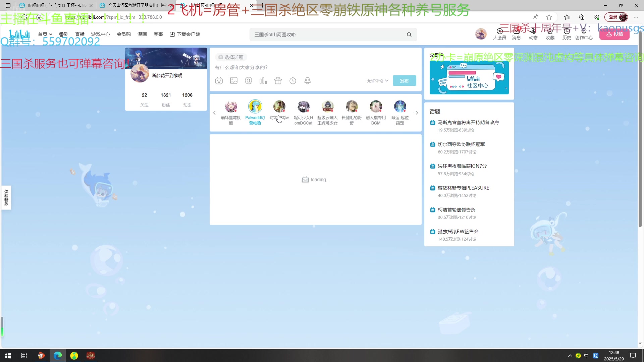Open the 允许评论 comment permission dropdown

[378, 81]
